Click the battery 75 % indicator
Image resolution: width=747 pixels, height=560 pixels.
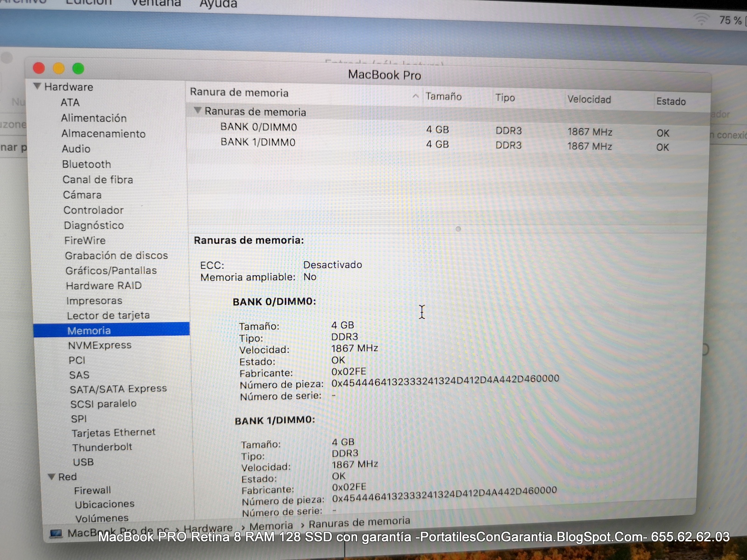pyautogui.click(x=731, y=21)
